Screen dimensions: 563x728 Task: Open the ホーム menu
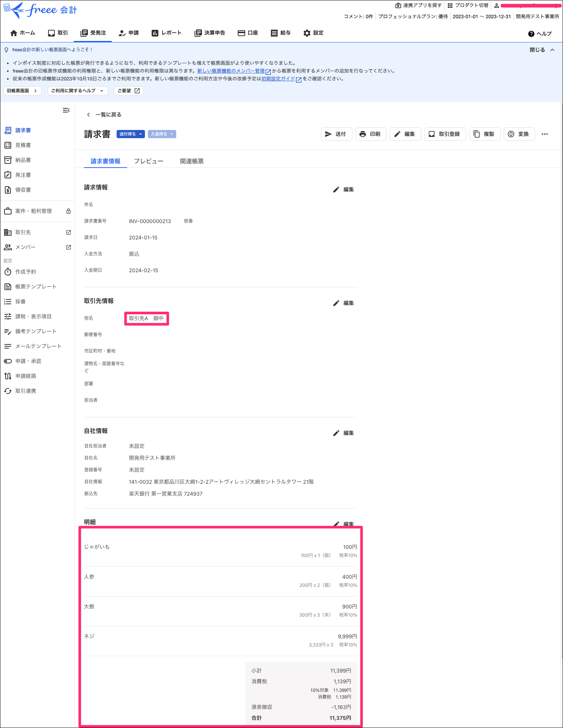[x=23, y=33]
